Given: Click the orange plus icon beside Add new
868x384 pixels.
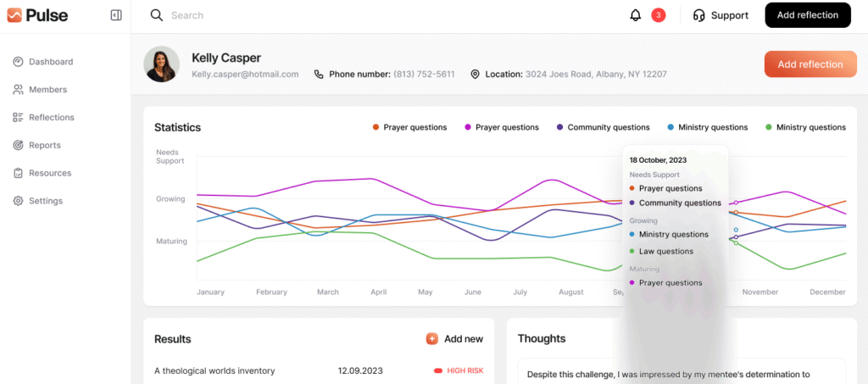Looking at the screenshot, I should (432, 339).
